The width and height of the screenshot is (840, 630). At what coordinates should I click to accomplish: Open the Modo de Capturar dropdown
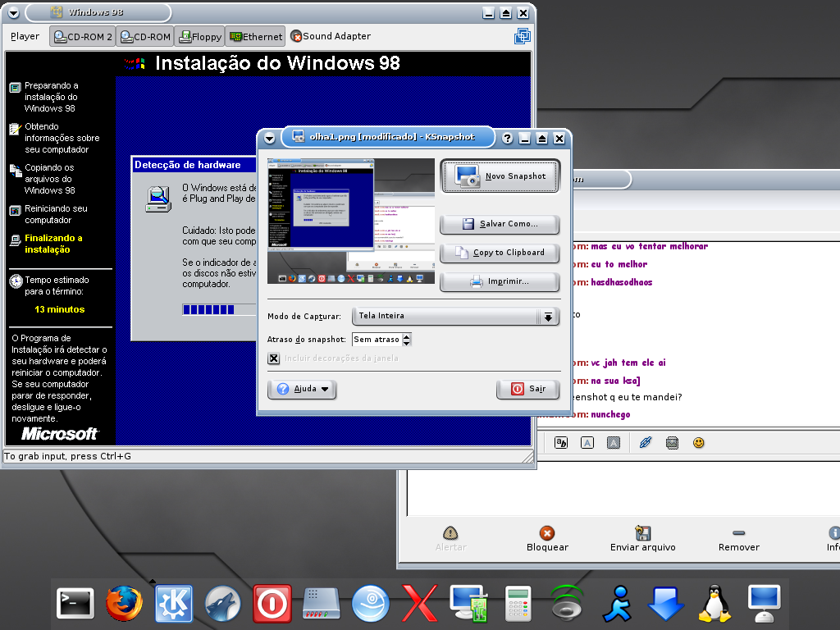tap(455, 316)
